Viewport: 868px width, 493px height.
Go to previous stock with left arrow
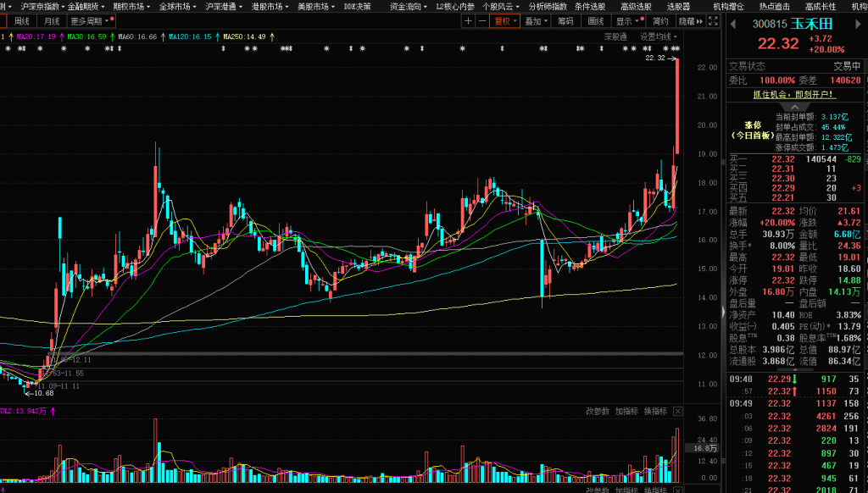pos(733,25)
